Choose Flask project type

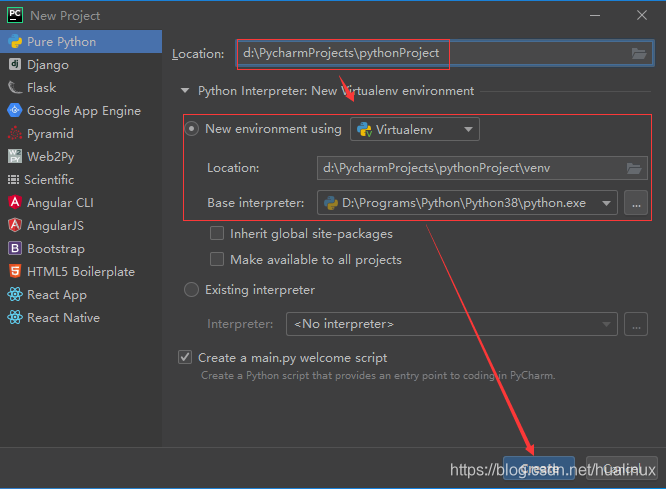[x=81, y=88]
